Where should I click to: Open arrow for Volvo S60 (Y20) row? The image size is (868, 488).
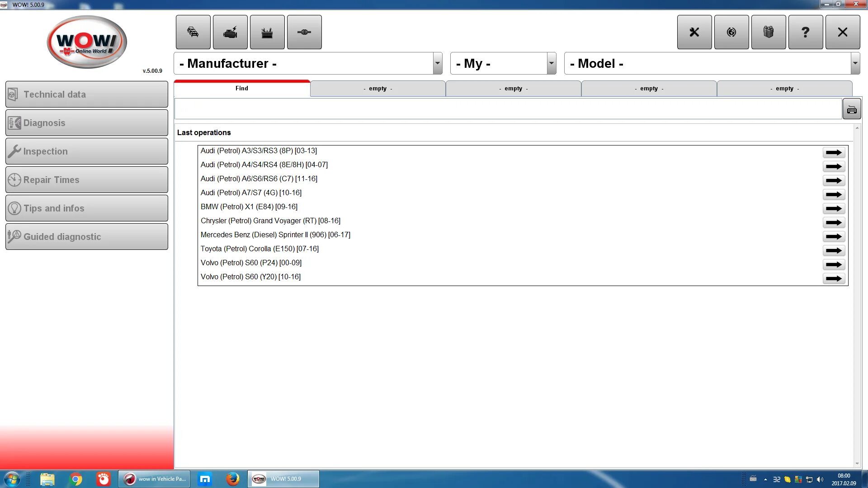[x=834, y=279]
